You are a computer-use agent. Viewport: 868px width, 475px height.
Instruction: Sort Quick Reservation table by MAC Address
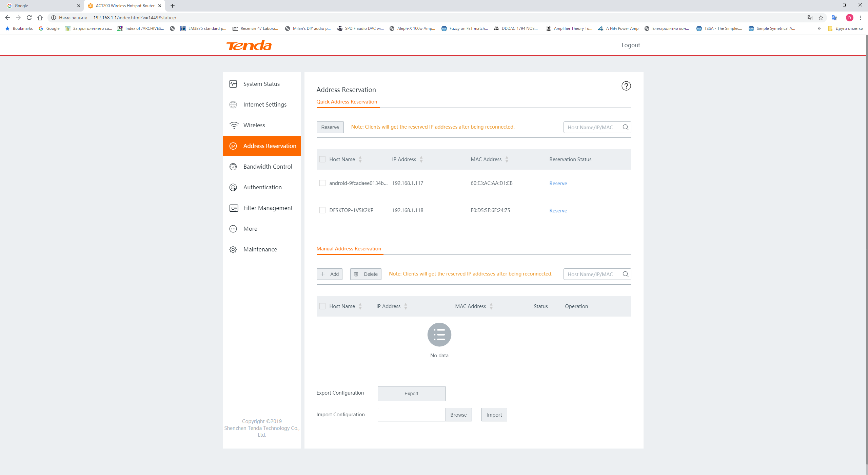507,159
